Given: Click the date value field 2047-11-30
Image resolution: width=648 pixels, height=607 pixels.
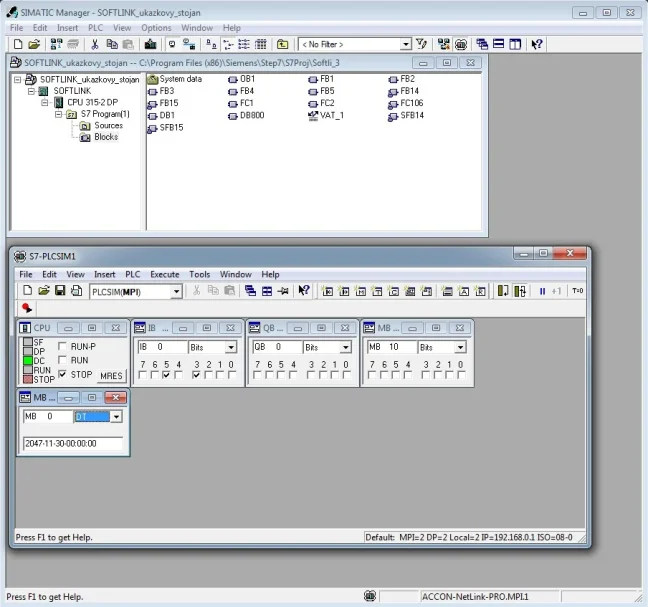Looking at the screenshot, I should [72, 443].
